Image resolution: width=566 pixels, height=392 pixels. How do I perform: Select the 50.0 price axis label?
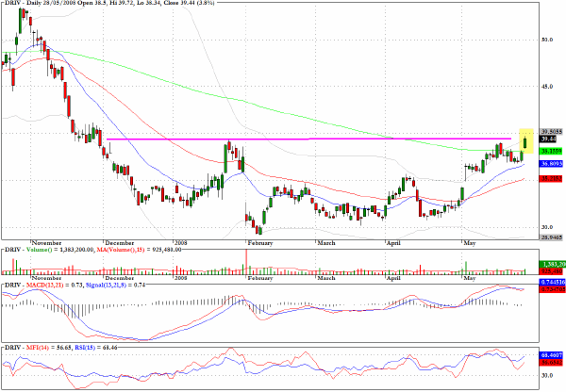point(547,40)
